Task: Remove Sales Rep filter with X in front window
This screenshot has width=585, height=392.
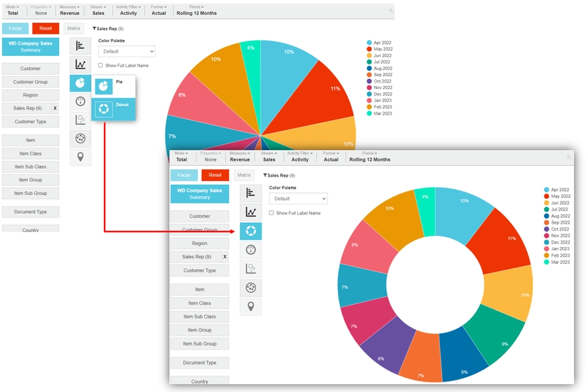Action: 225,257
